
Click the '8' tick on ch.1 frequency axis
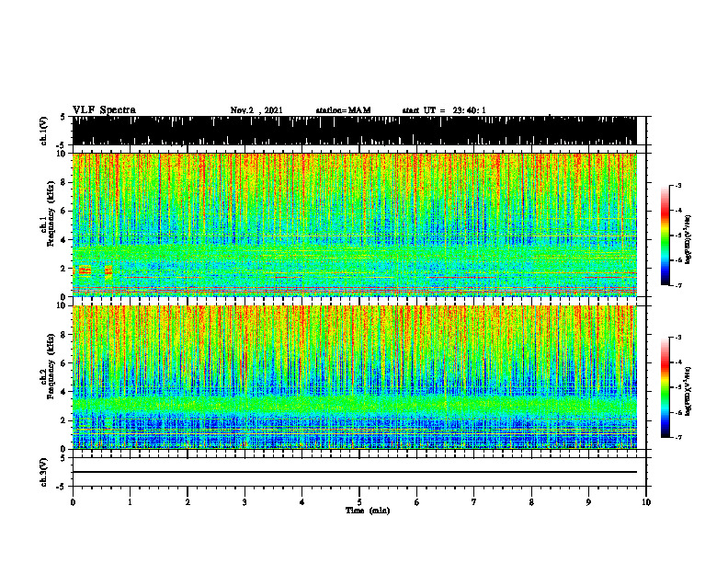coord(63,182)
